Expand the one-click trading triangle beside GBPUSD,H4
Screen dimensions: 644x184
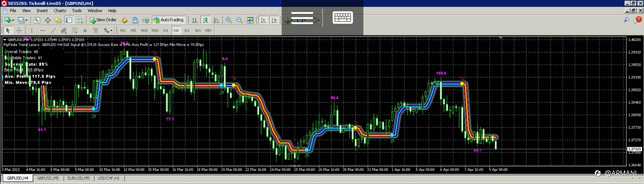click(x=4, y=40)
